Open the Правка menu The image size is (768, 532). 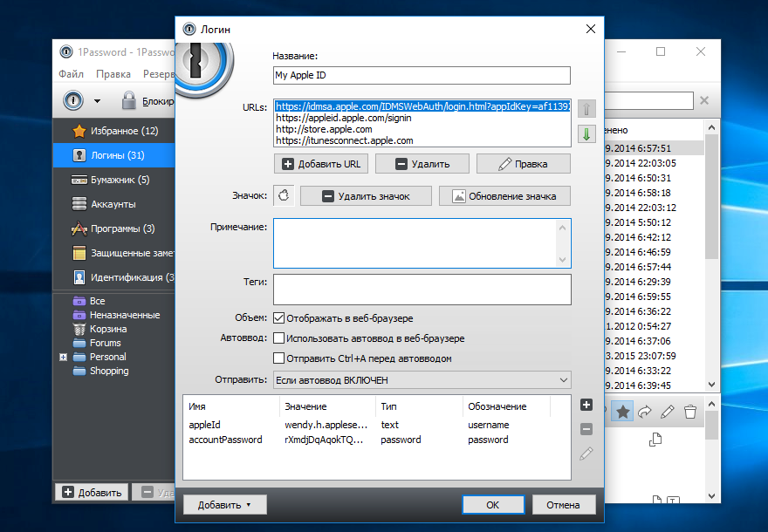[113, 74]
